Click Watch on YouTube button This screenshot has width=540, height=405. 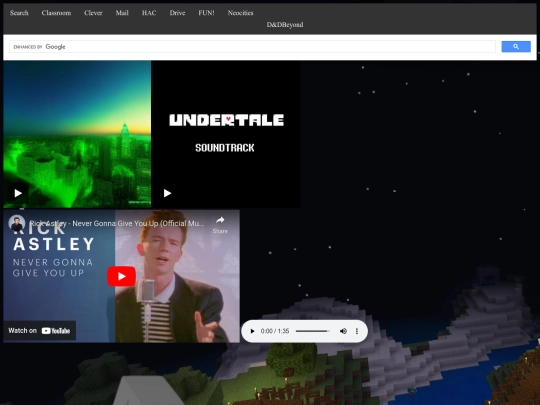click(39, 331)
